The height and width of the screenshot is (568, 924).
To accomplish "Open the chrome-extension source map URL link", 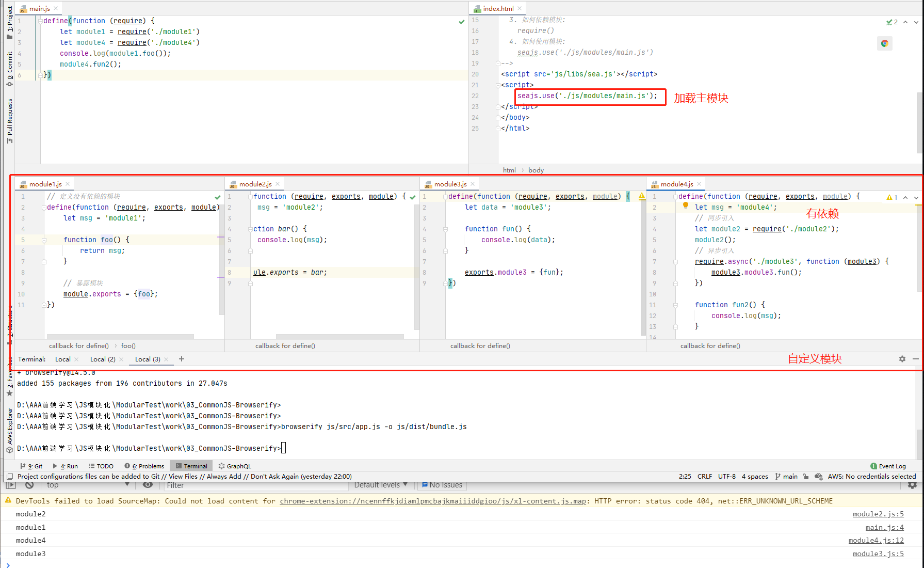I will click(x=433, y=501).
